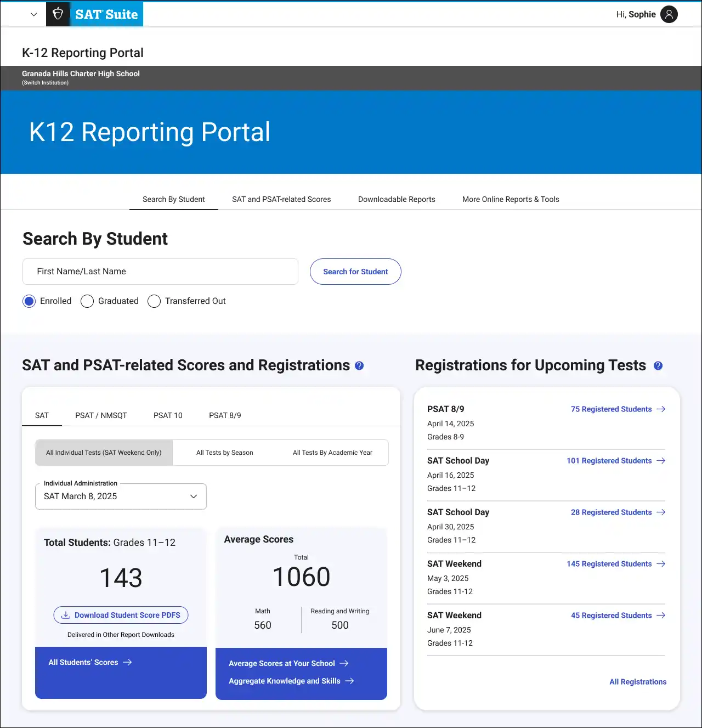Screen dimensions: 702x728
Task: Open Average Scores at Your School link
Action: coord(288,663)
